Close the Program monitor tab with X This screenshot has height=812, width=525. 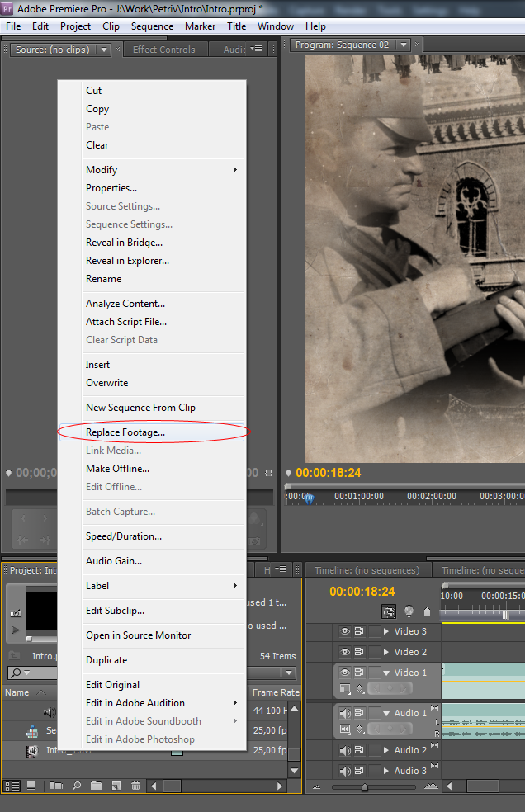[x=417, y=45]
